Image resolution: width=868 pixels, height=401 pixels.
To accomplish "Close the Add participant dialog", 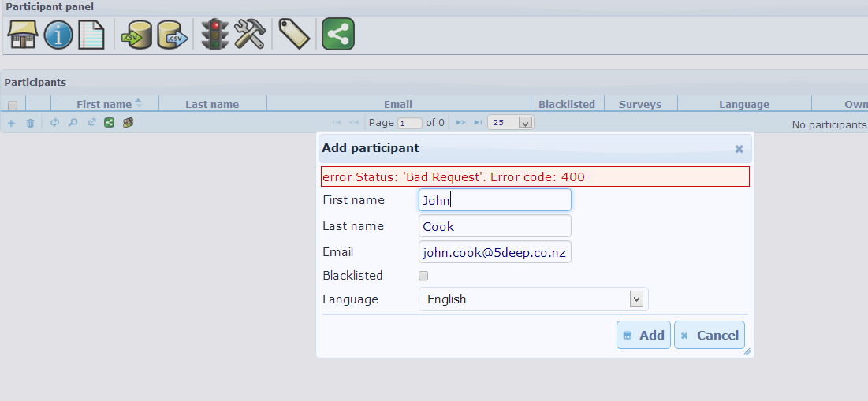I will tap(739, 148).
